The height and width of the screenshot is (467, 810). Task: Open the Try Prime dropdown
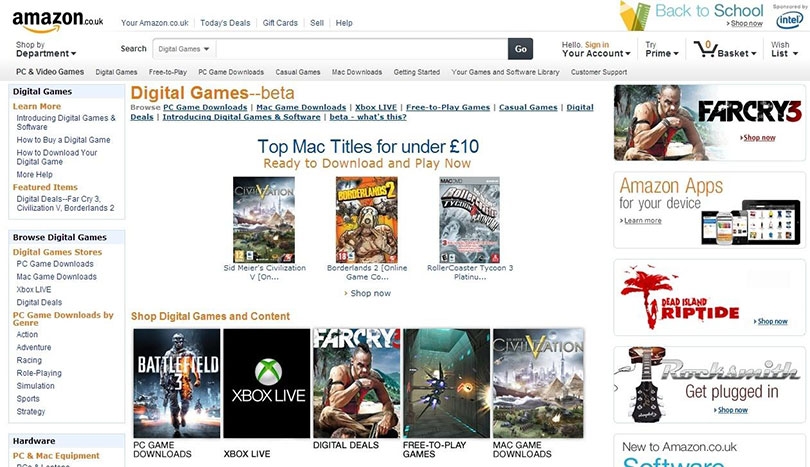[x=662, y=49]
